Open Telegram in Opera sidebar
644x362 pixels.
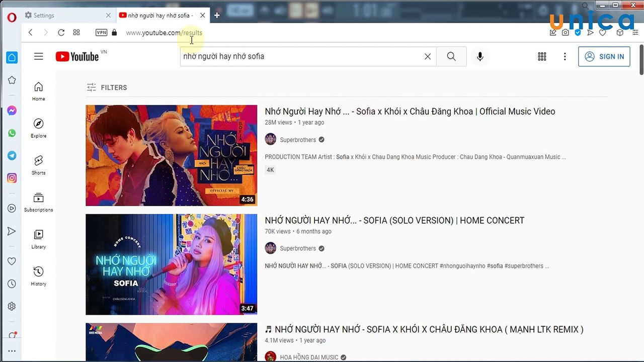point(12,155)
